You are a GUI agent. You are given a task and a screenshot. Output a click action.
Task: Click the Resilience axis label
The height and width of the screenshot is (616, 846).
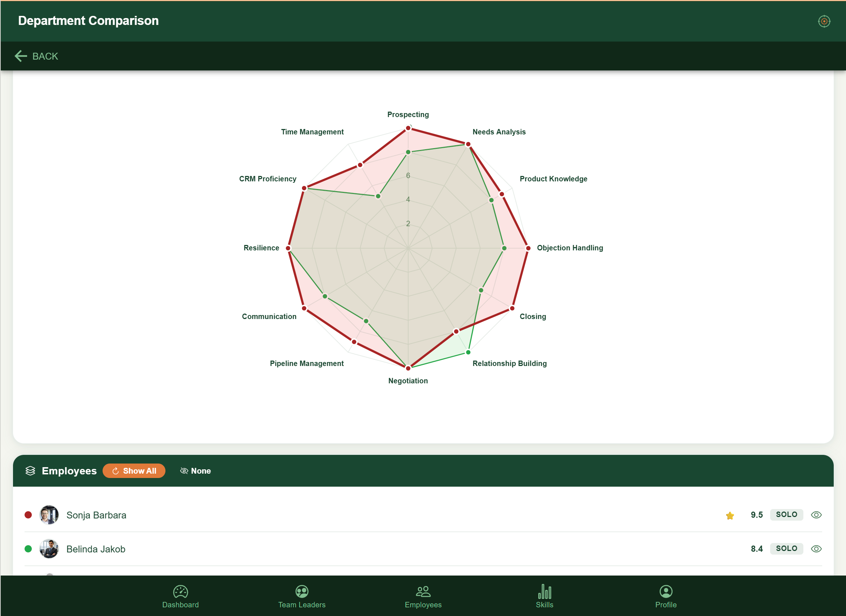tap(261, 248)
